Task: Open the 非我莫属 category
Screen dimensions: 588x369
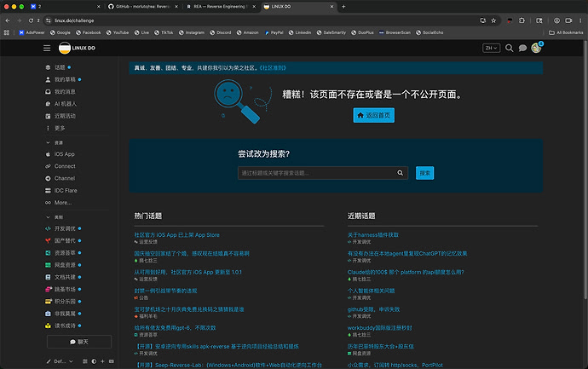Action: (x=63, y=314)
